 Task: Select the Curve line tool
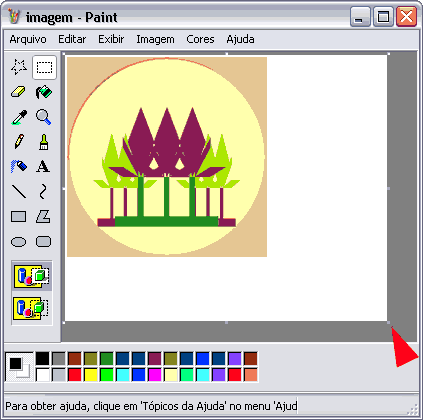click(44, 192)
